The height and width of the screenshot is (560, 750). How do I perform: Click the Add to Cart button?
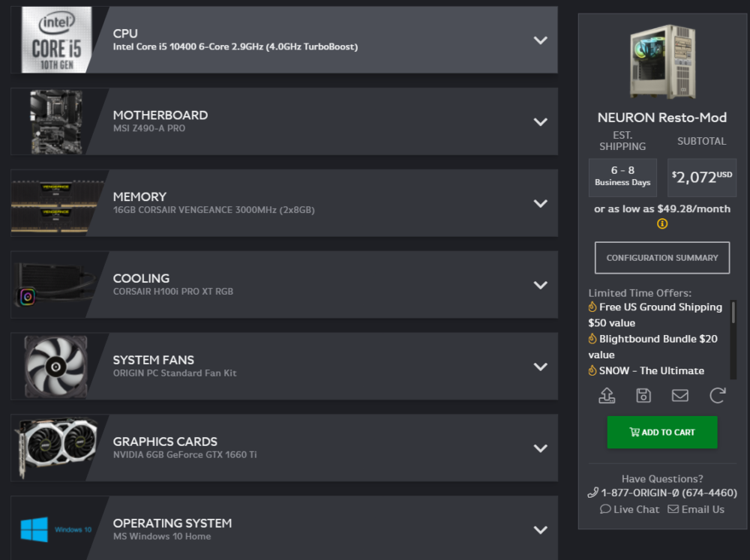point(662,433)
